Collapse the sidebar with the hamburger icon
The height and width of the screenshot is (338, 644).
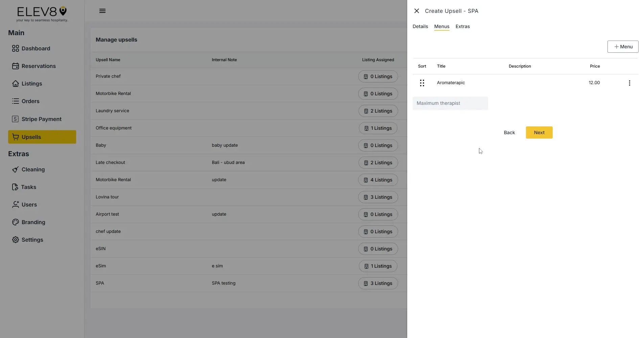tap(102, 10)
